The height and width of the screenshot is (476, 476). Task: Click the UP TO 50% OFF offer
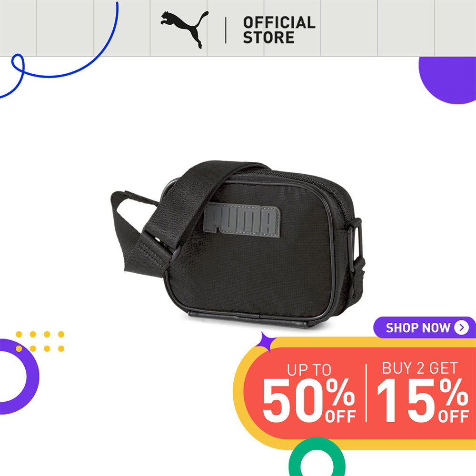[309, 393]
